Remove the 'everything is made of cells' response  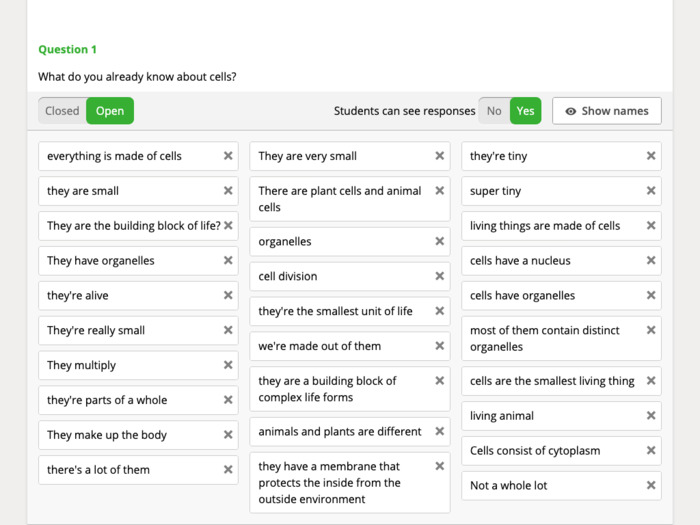(x=228, y=156)
